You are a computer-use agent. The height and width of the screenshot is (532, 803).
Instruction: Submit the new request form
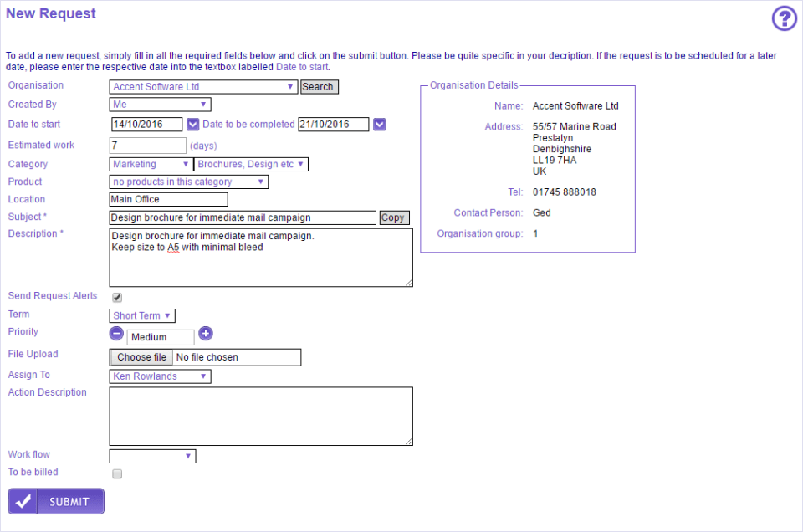click(56, 501)
